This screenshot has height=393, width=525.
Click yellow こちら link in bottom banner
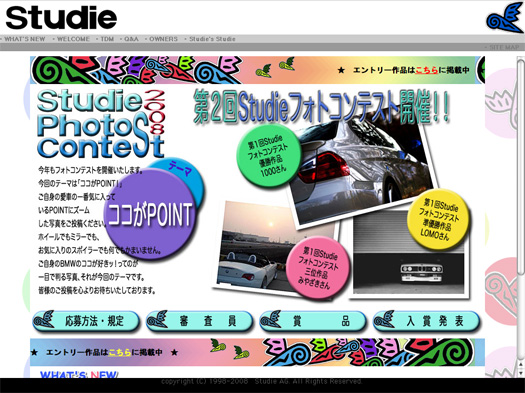[x=120, y=352]
